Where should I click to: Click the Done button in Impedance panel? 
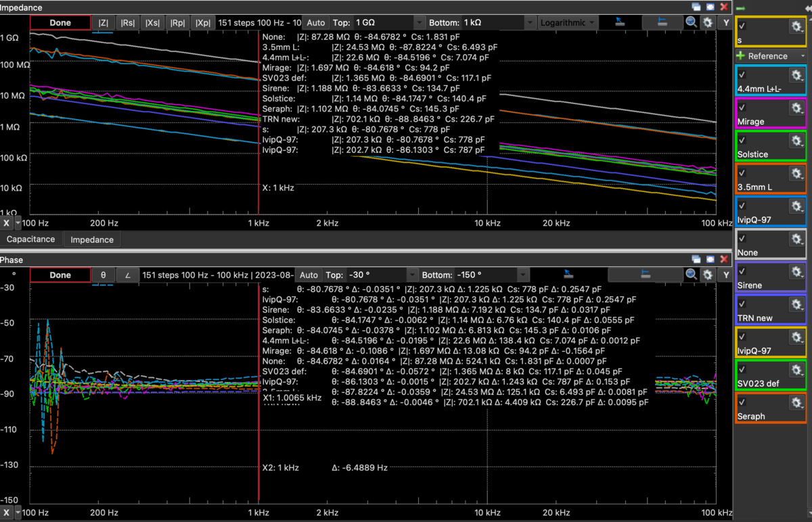pyautogui.click(x=60, y=22)
